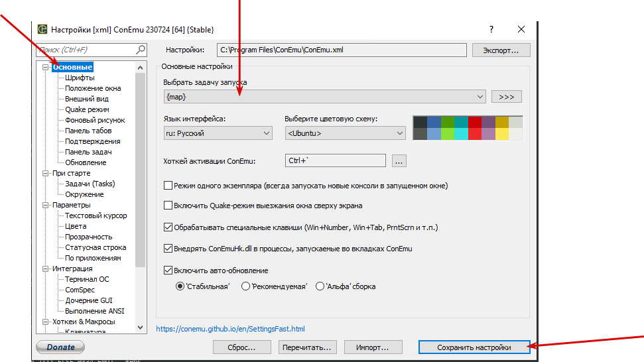
Task: Select ComSpec tree item
Action: pyautogui.click(x=80, y=290)
